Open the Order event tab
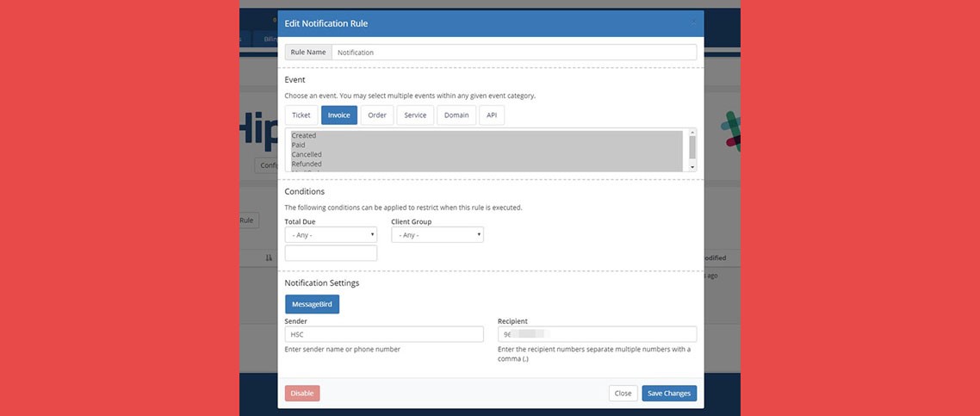980x416 pixels. 377,115
